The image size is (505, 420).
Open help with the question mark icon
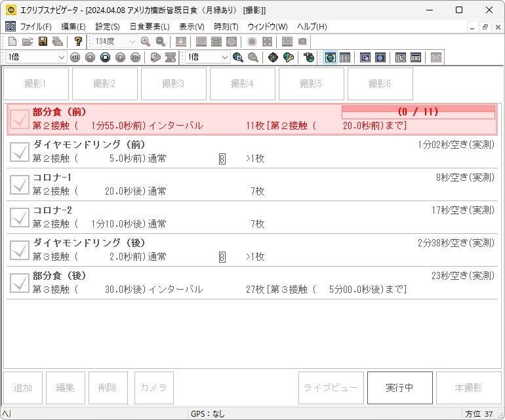coord(78,41)
